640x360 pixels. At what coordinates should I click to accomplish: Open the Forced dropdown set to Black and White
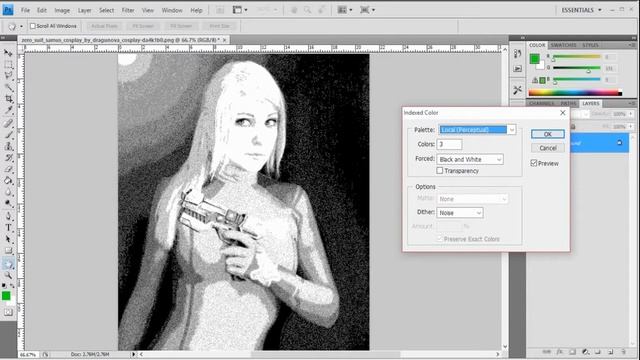470,159
